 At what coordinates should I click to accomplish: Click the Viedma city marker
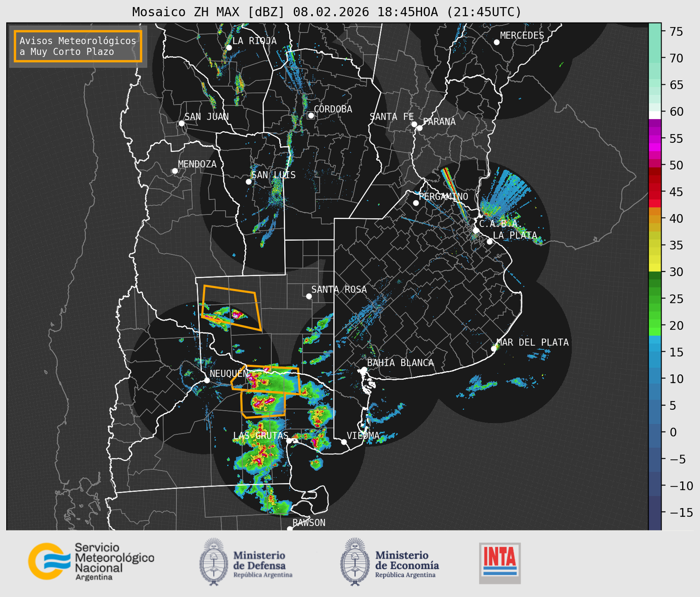pyautogui.click(x=344, y=442)
